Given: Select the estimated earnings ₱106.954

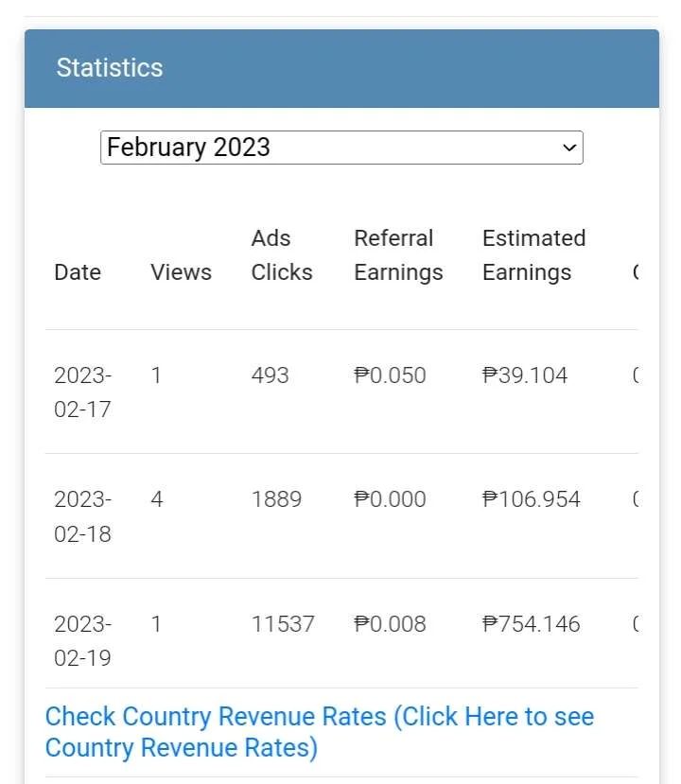Looking at the screenshot, I should tap(531, 499).
